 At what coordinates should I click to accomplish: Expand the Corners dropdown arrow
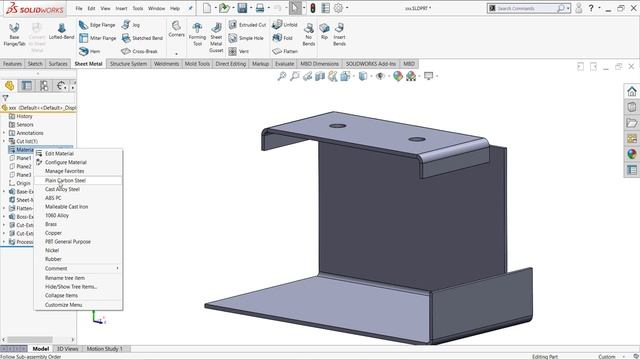pyautogui.click(x=176, y=53)
